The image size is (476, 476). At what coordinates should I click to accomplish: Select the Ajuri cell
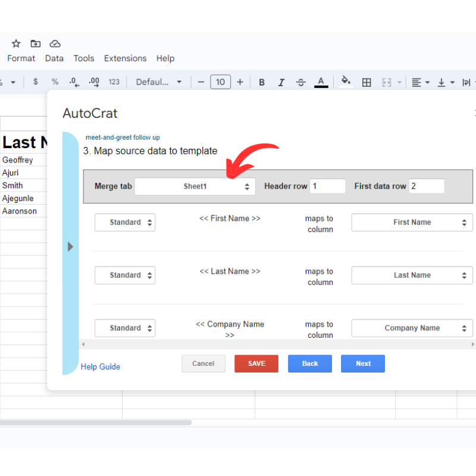pos(24,173)
